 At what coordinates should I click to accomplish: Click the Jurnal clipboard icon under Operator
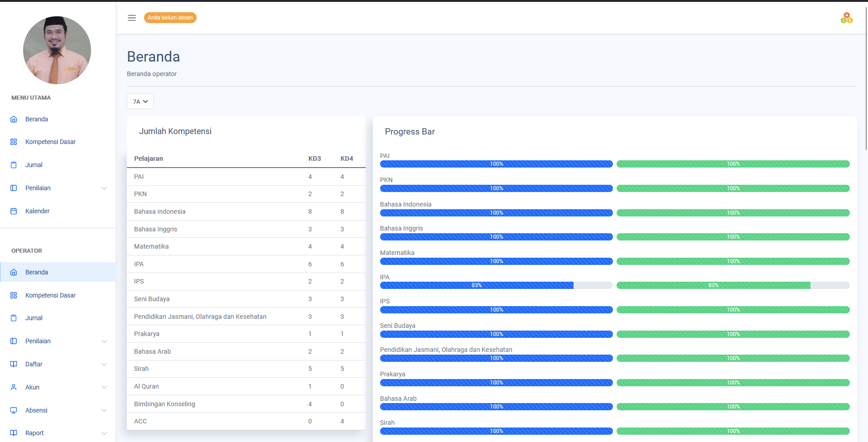coord(13,318)
